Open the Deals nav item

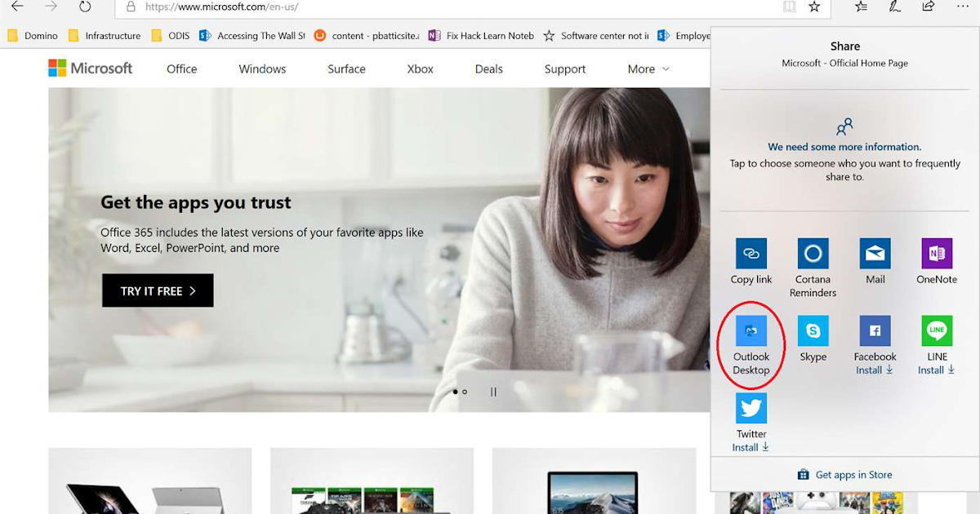tap(488, 69)
